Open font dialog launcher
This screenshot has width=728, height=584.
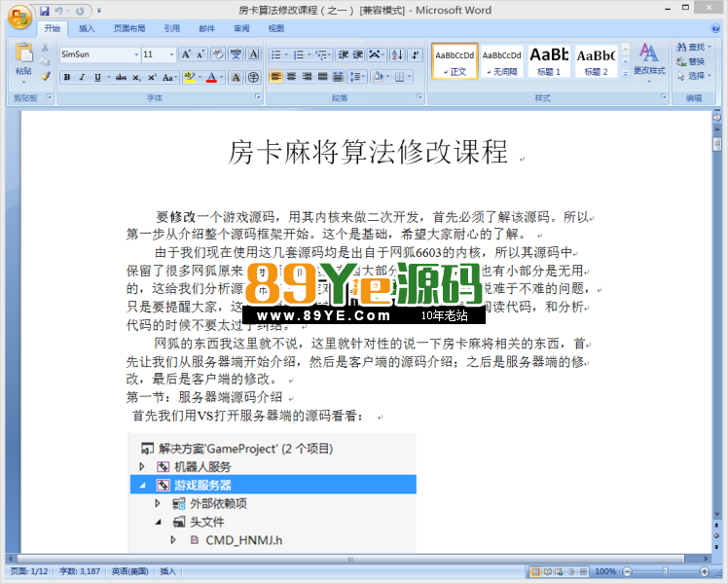coord(258,96)
